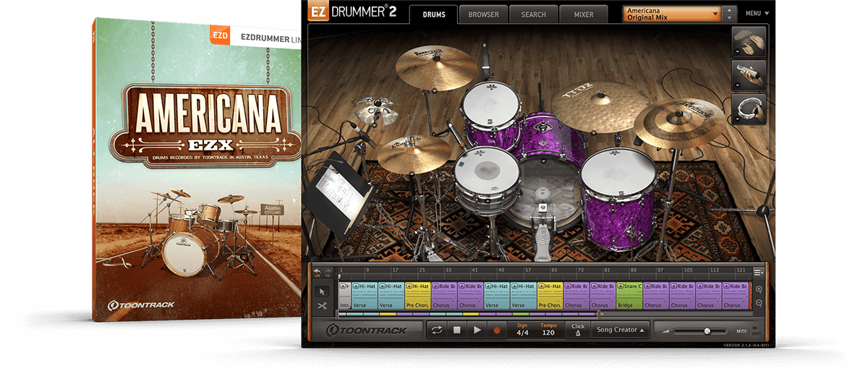
Task: Redo with the RE arrow
Action: (x=327, y=272)
